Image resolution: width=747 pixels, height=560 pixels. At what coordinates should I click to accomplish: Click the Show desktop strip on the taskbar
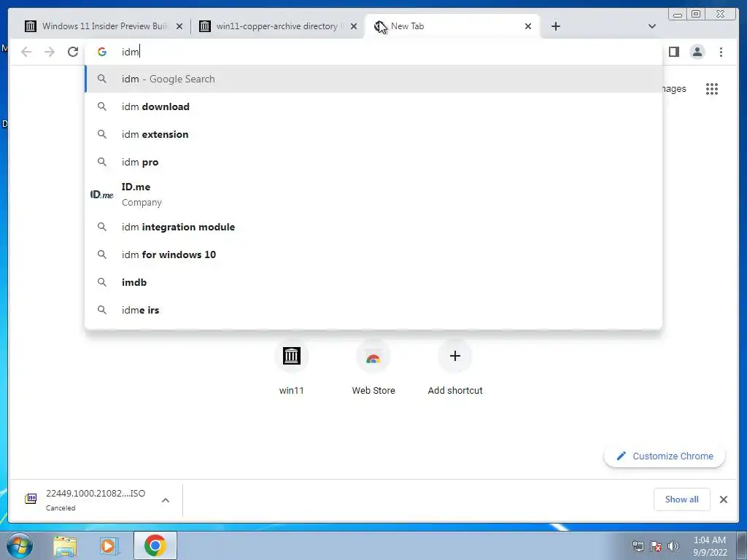742,545
